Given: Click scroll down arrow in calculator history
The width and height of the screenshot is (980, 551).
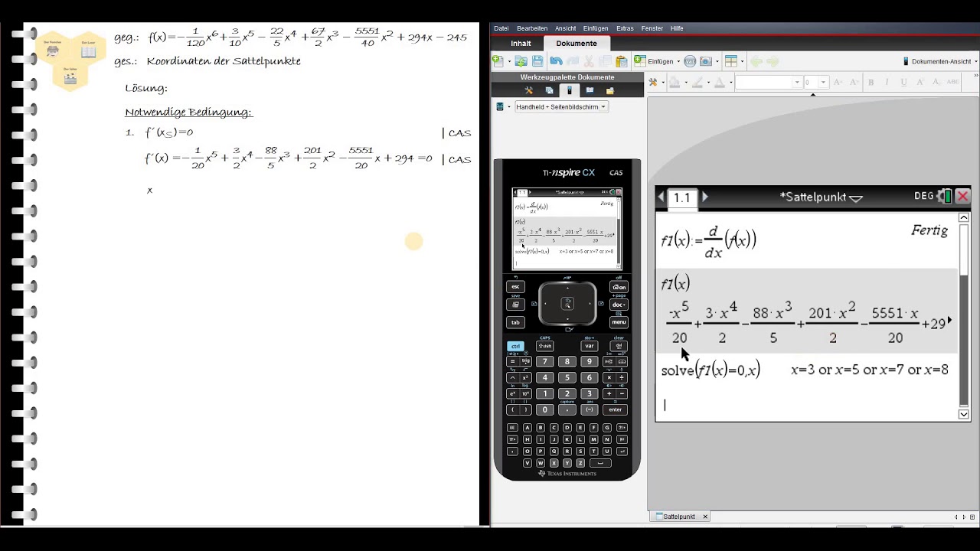Looking at the screenshot, I should [964, 414].
